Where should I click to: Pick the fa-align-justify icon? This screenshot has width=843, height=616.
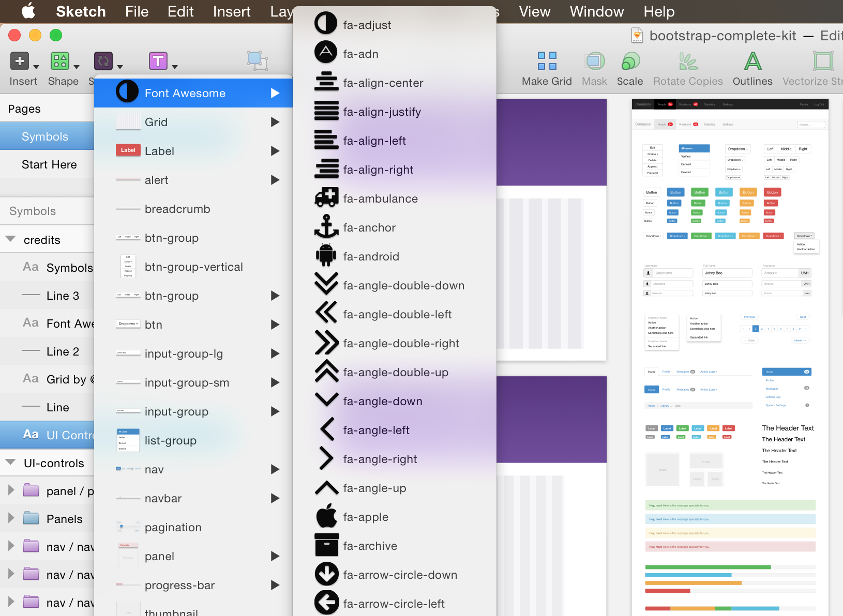coord(395,112)
